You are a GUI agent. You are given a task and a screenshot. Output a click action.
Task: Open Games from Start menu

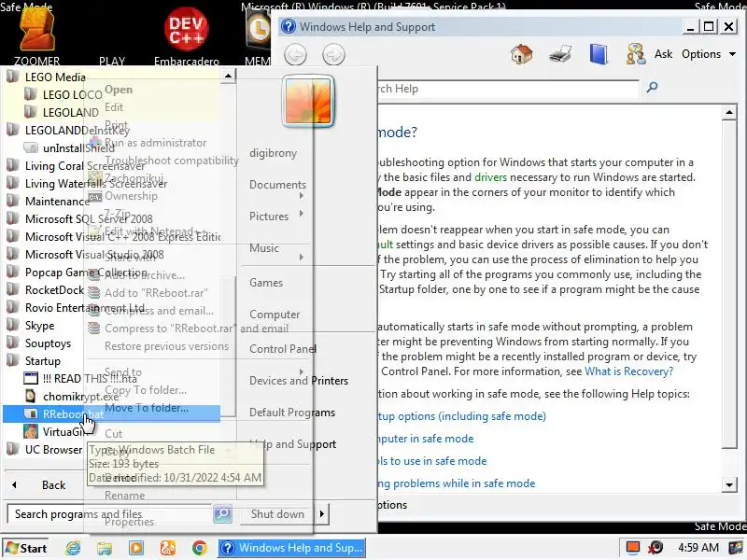click(266, 283)
